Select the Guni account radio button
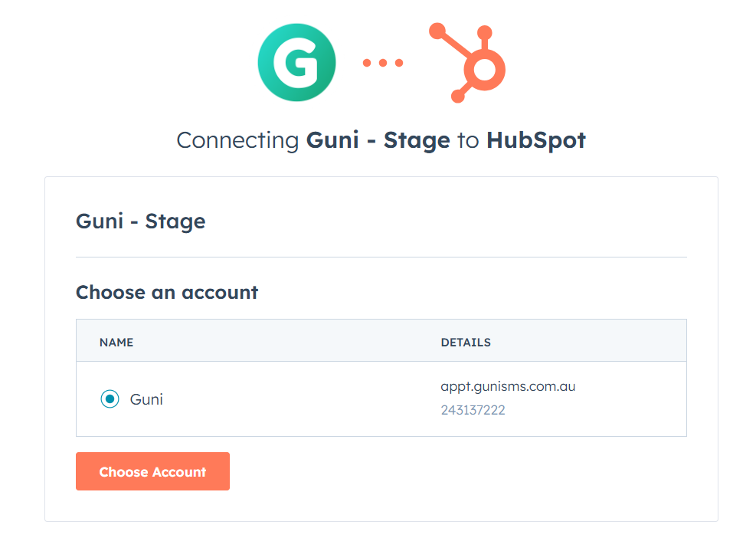This screenshot has width=756, height=551. coord(110,399)
